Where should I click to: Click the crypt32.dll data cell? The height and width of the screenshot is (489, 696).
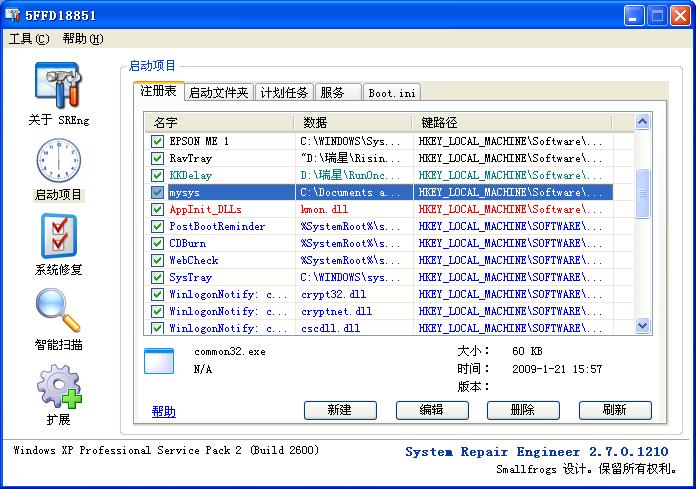coord(333,294)
